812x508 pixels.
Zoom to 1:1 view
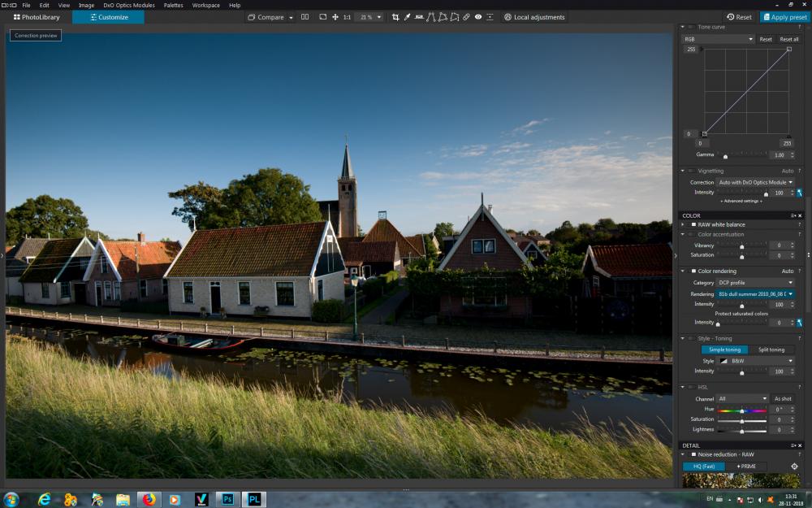[347, 17]
